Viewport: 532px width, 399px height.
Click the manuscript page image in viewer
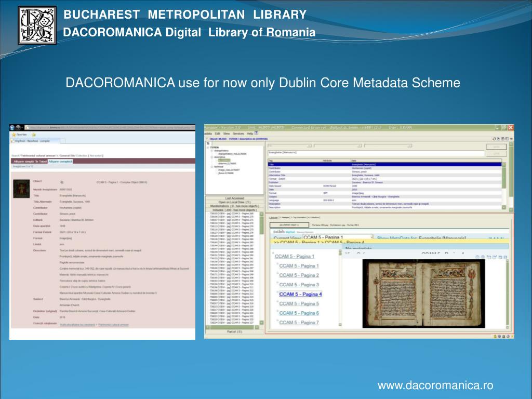coord(424,294)
